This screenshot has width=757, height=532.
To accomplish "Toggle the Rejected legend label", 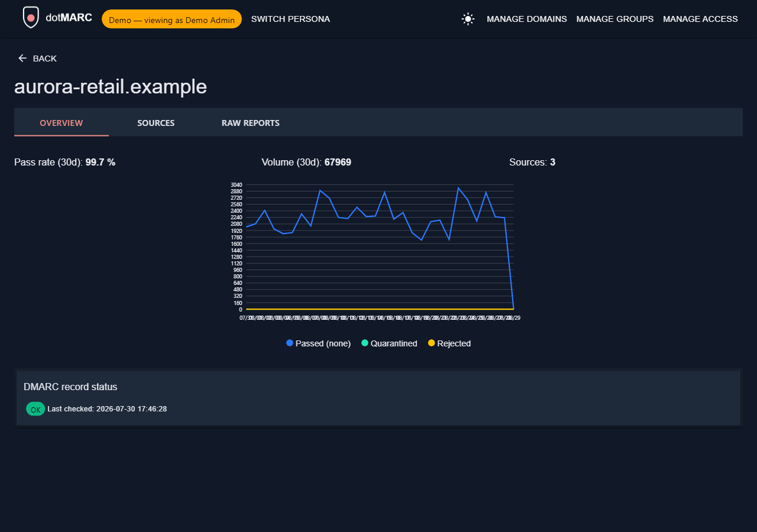I will [454, 343].
